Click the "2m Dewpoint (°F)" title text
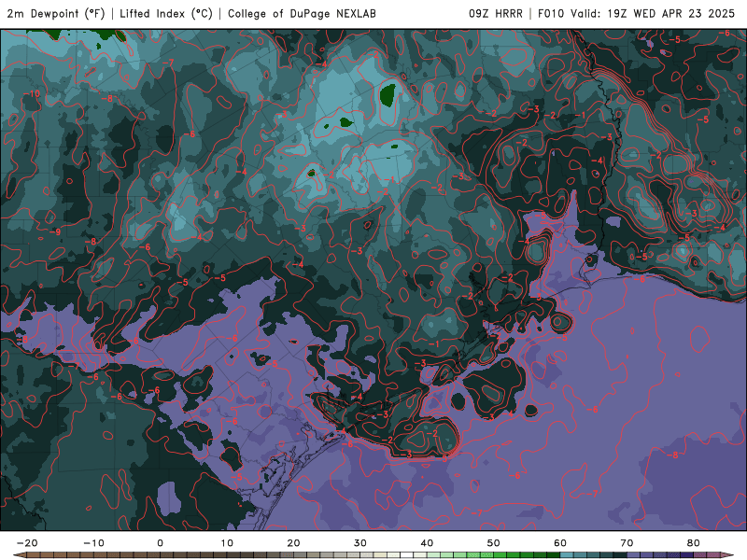 pyautogui.click(x=56, y=14)
